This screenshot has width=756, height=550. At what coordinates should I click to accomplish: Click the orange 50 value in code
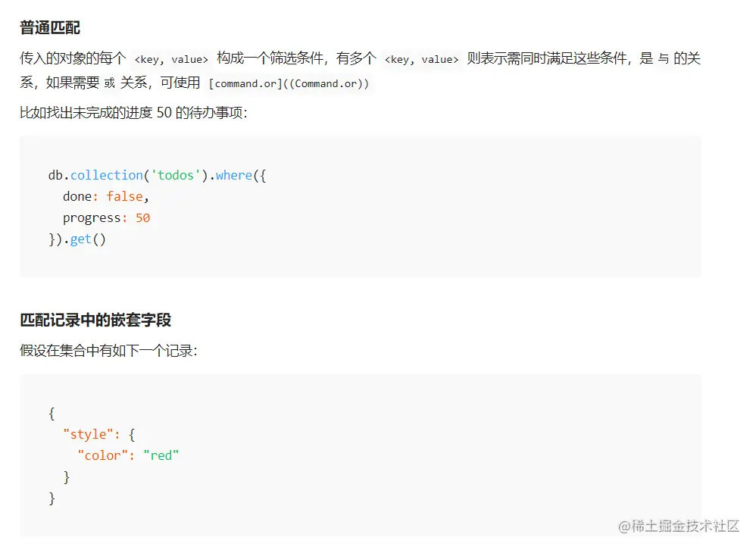pyautogui.click(x=142, y=217)
